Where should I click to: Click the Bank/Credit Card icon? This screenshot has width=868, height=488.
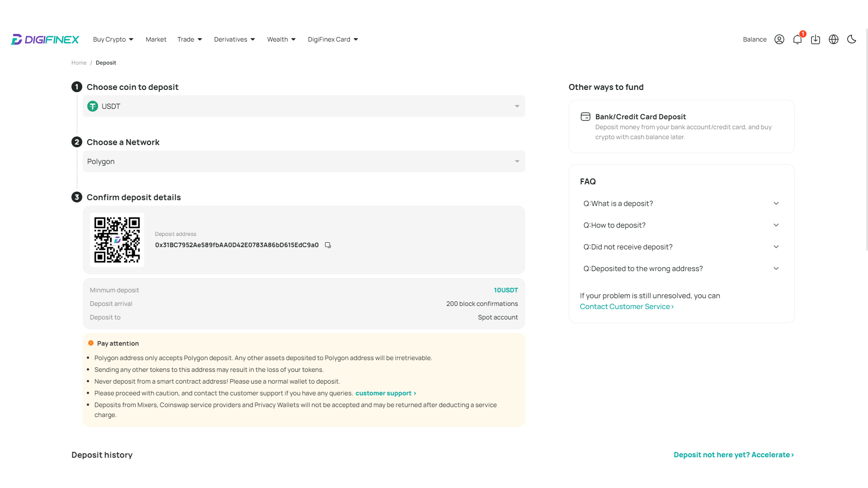[x=585, y=117]
